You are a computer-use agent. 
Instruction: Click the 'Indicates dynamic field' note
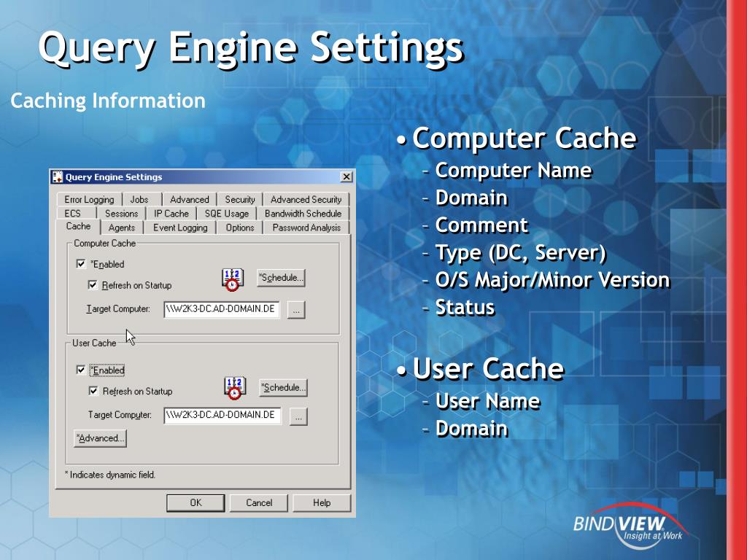coord(109,475)
